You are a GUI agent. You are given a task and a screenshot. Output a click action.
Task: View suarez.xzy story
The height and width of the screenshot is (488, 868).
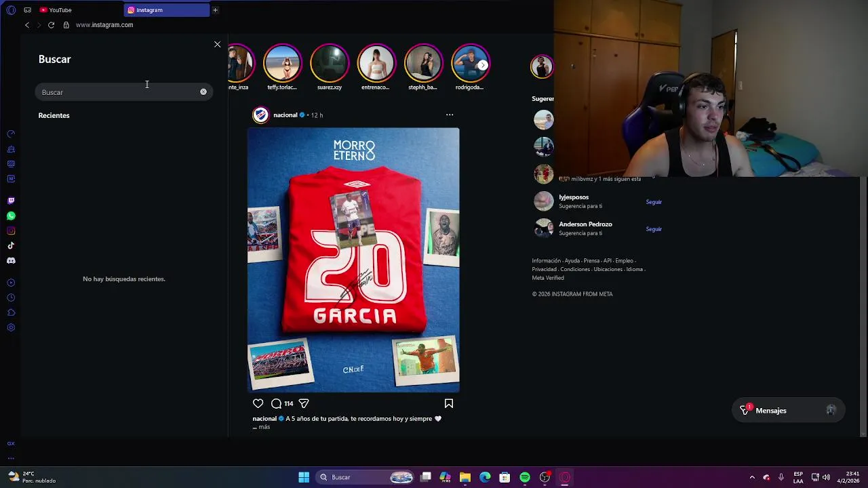point(329,63)
